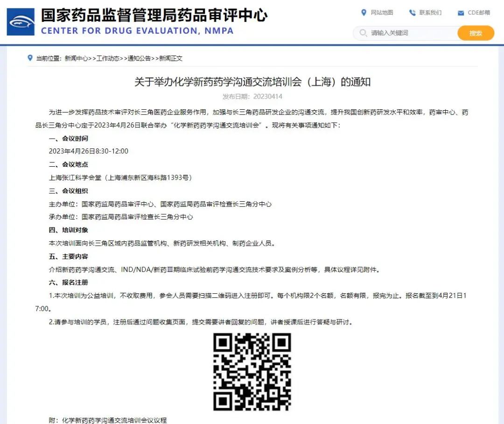
Task: Select 新闻正文 in the breadcrumb
Action: coord(171,58)
